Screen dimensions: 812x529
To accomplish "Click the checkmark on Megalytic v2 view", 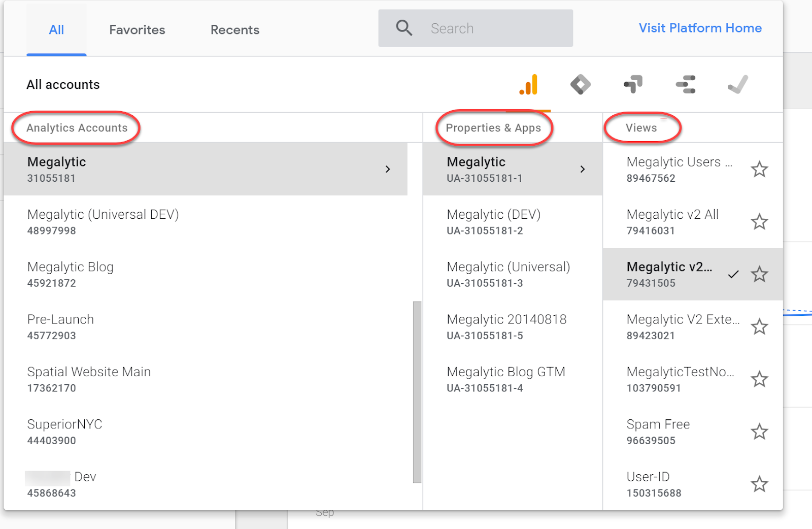I will (733, 274).
